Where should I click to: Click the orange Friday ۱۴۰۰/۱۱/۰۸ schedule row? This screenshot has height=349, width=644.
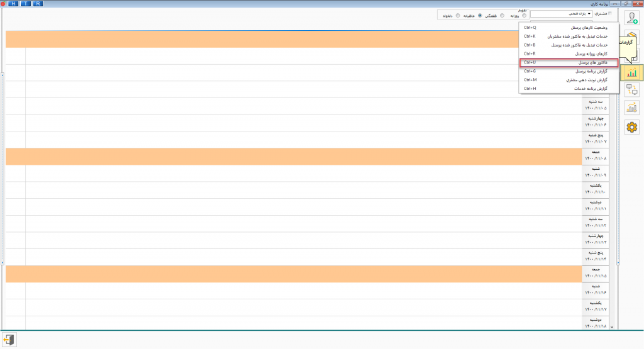294,157
